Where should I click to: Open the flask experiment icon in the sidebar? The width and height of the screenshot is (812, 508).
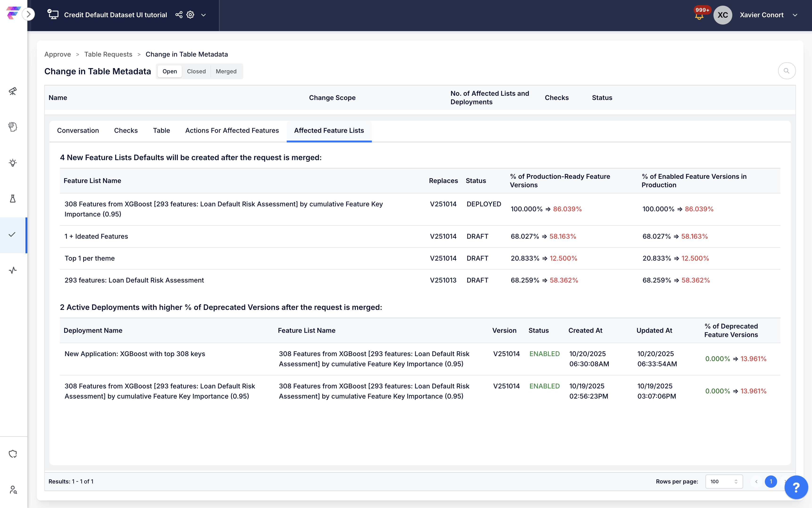[13, 199]
